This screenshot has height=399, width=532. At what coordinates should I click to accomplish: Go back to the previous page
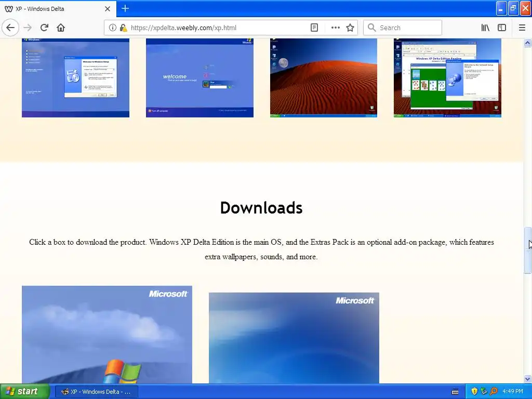[10, 28]
